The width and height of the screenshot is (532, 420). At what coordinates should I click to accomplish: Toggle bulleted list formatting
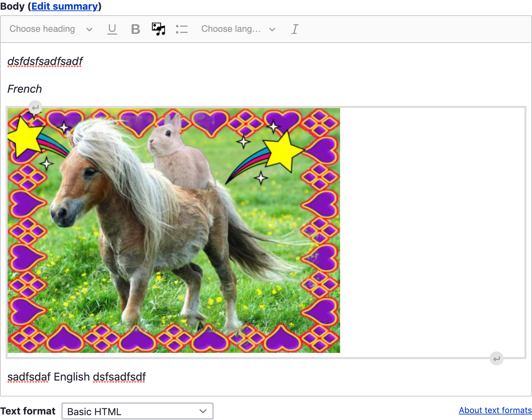pyautogui.click(x=181, y=29)
